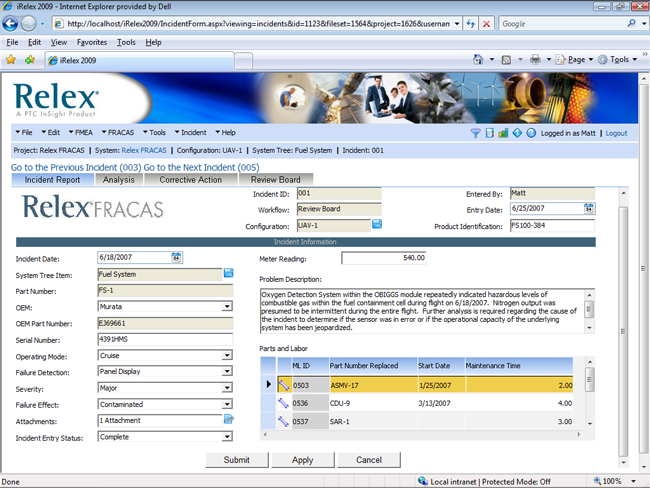Select the Incident Report tab
Viewport: 650px width, 488px height.
coord(52,180)
